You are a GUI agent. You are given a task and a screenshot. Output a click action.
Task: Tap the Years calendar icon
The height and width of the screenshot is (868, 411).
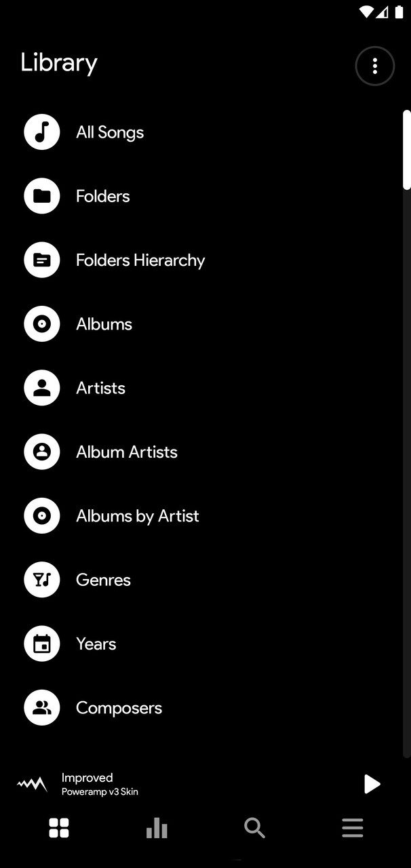[42, 644]
